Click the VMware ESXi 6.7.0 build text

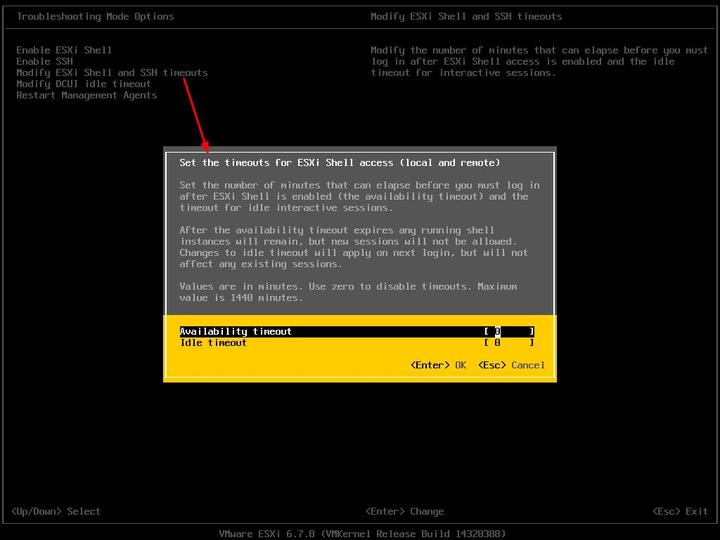click(362, 534)
